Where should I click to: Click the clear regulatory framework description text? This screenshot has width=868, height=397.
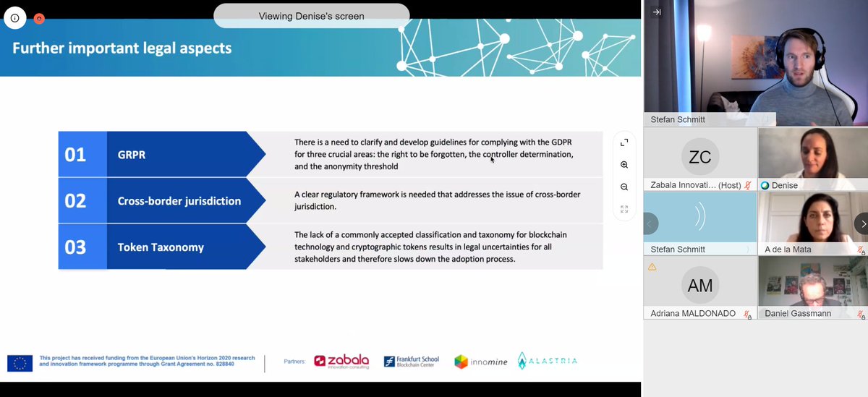click(x=438, y=200)
